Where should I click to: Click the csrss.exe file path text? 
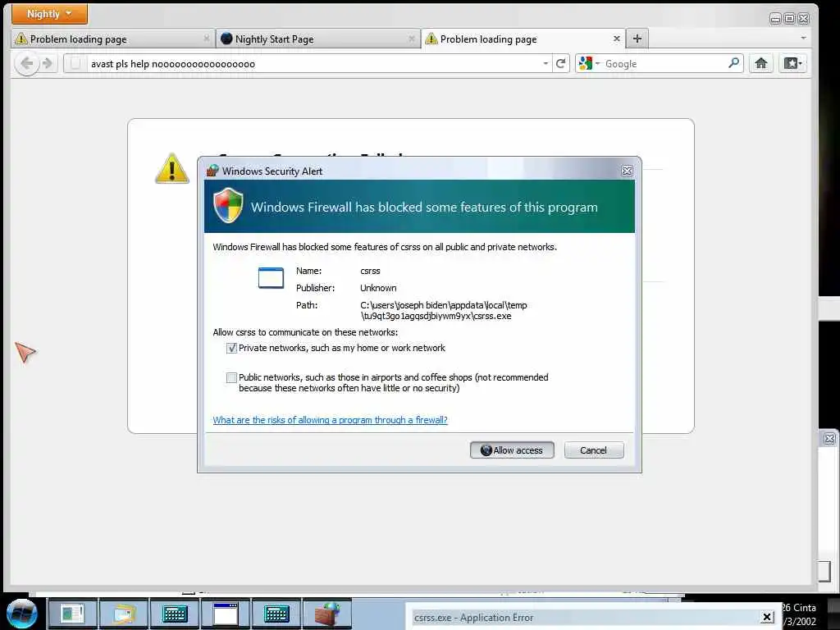point(444,311)
